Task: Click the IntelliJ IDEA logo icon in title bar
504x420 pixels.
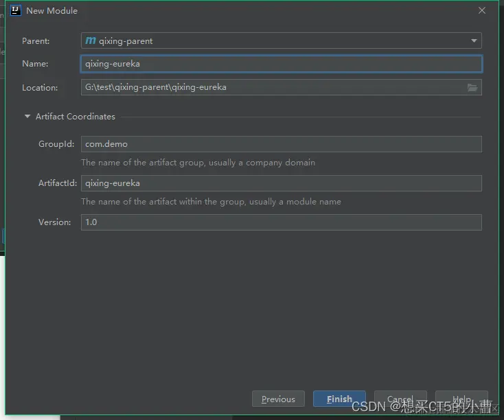Action: (15, 10)
